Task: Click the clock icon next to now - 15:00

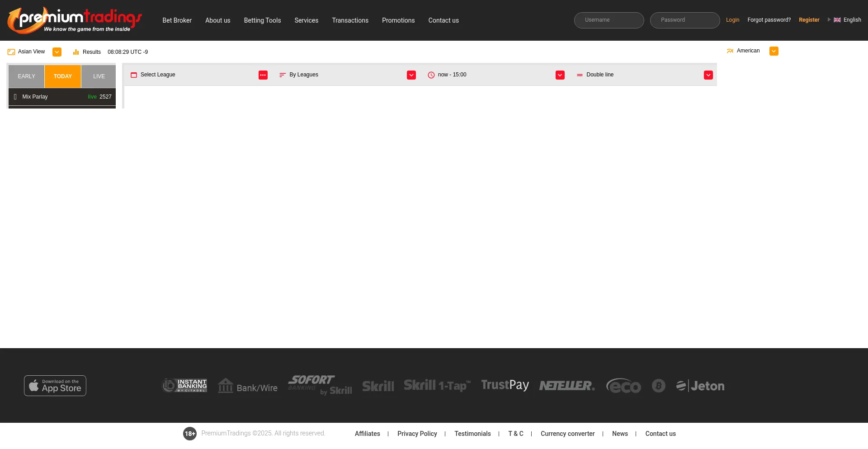Action: [431, 75]
